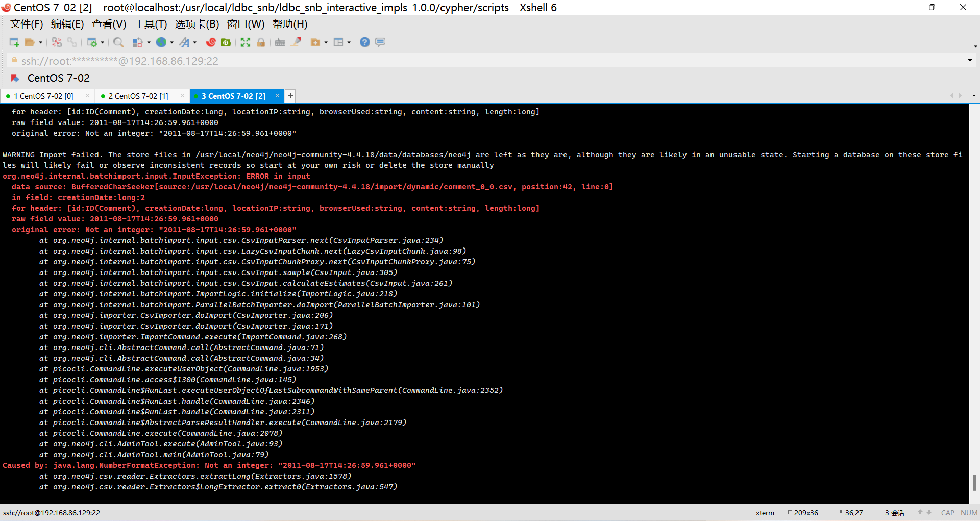Click the Font icon
Viewport: 980px width, 521px height.
[x=185, y=42]
